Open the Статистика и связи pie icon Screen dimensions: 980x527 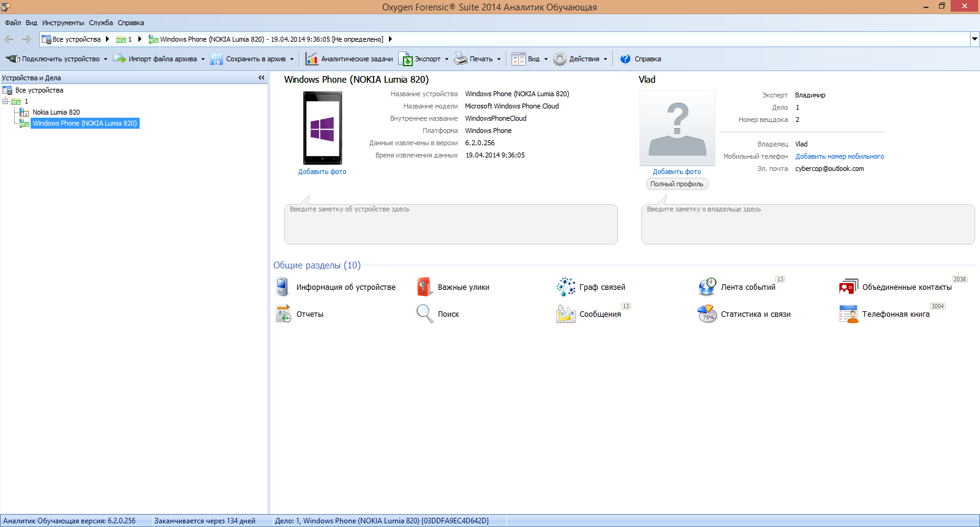pos(707,314)
